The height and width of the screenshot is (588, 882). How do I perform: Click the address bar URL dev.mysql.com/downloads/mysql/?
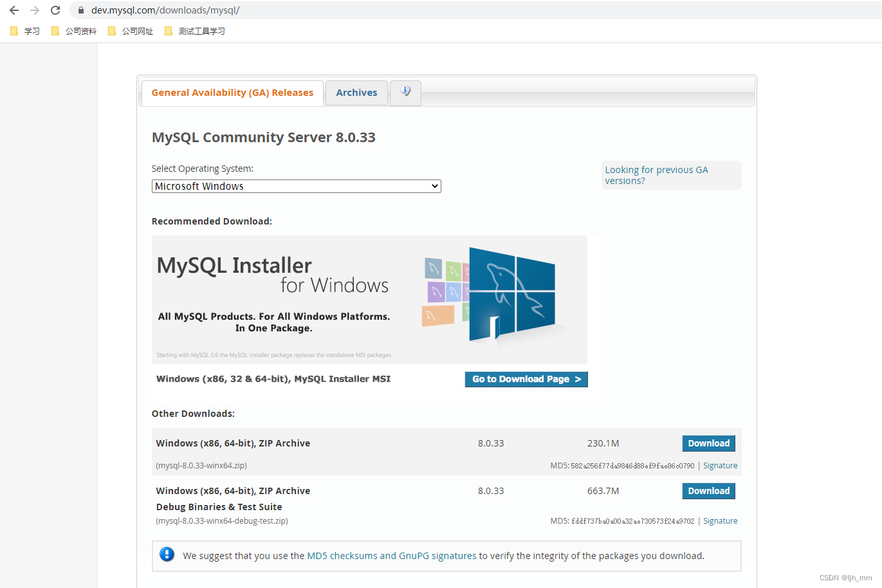point(165,10)
